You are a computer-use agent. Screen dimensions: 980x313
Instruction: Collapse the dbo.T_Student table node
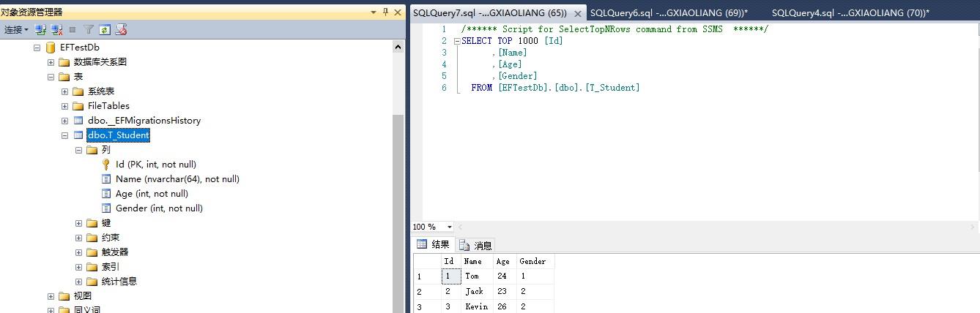(64, 135)
